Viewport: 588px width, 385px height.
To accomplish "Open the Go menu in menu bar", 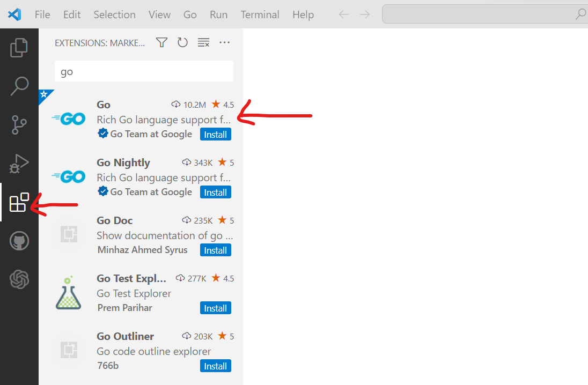I will (190, 14).
